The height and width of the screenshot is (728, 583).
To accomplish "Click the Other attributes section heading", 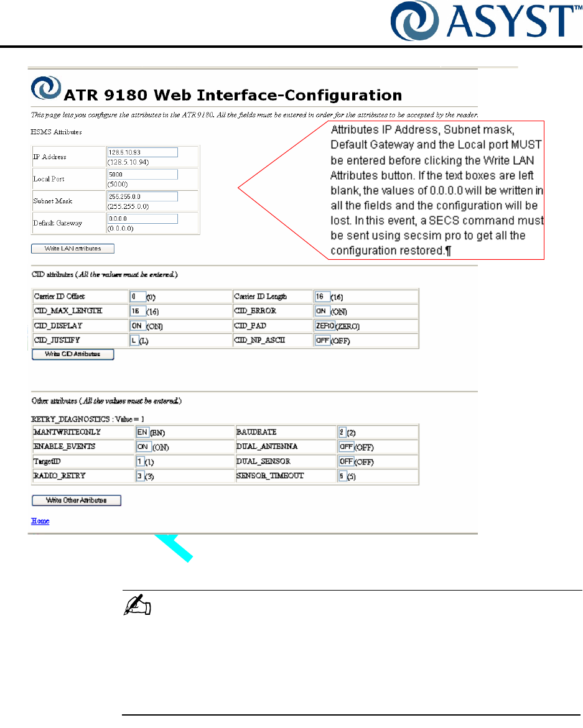I will (x=106, y=400).
